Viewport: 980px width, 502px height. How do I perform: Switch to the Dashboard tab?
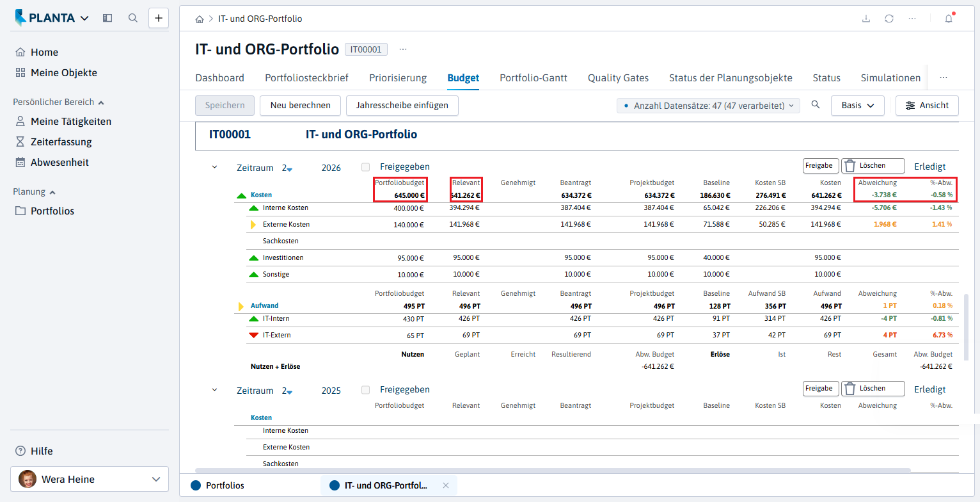tap(219, 78)
